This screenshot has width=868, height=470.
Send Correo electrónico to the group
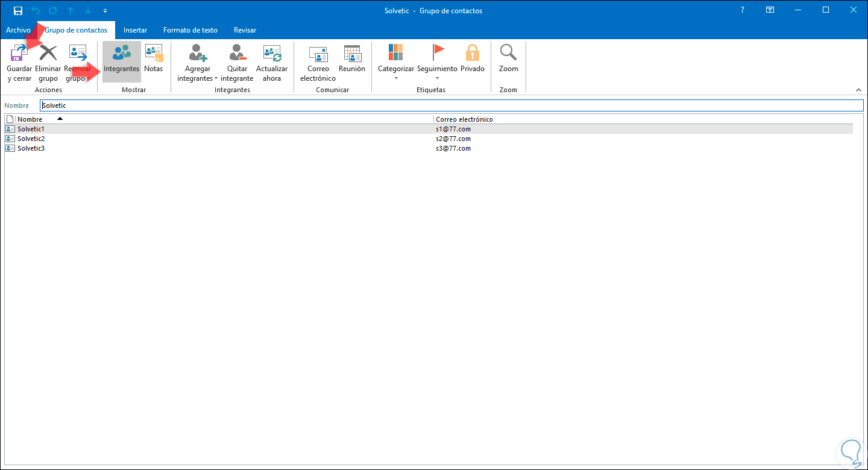(318, 63)
